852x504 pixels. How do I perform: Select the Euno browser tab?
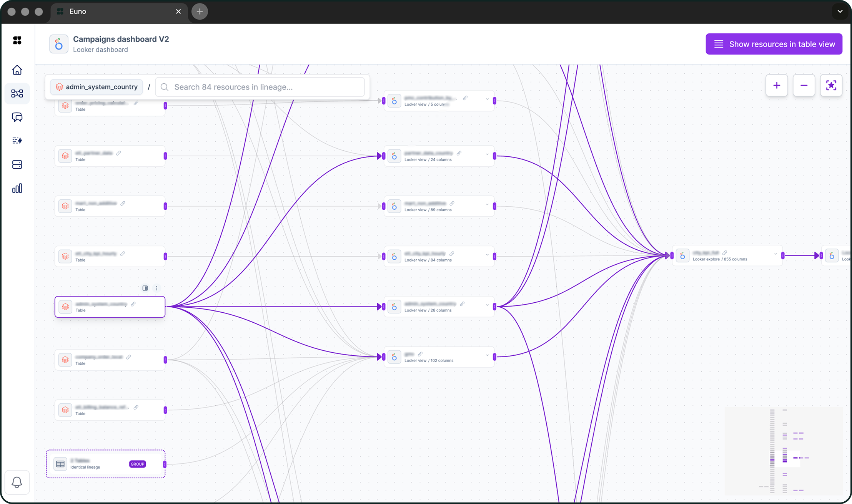tap(115, 12)
